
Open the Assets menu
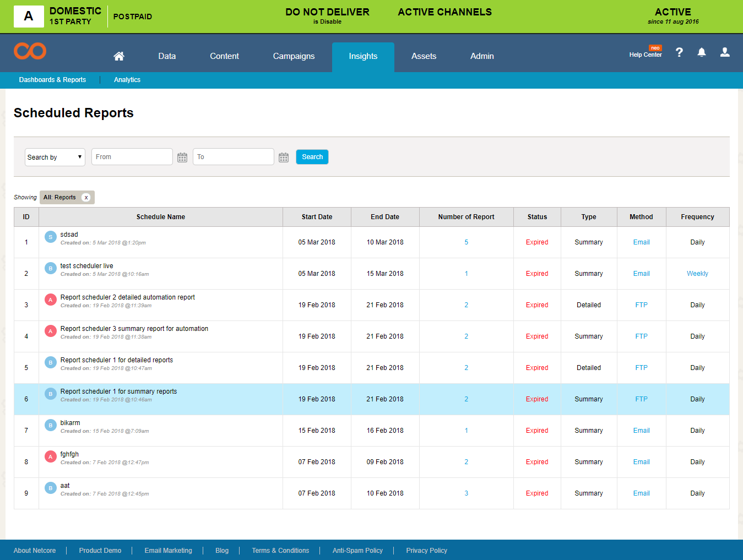424,56
